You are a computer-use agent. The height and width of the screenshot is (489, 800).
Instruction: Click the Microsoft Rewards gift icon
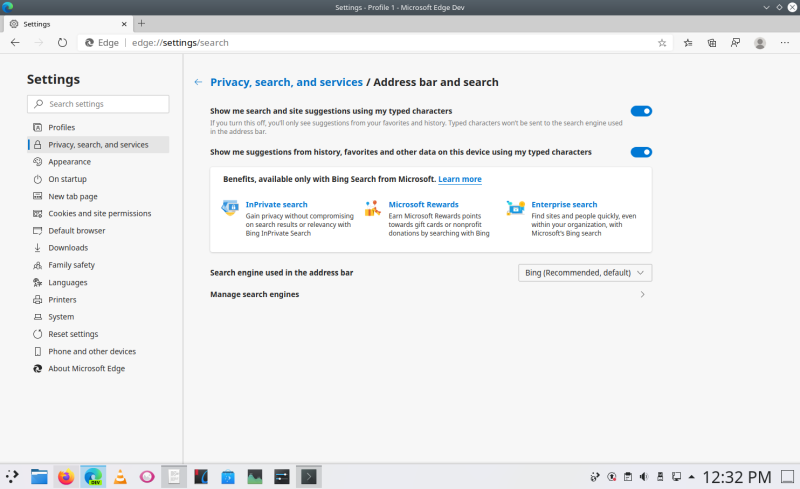click(373, 208)
